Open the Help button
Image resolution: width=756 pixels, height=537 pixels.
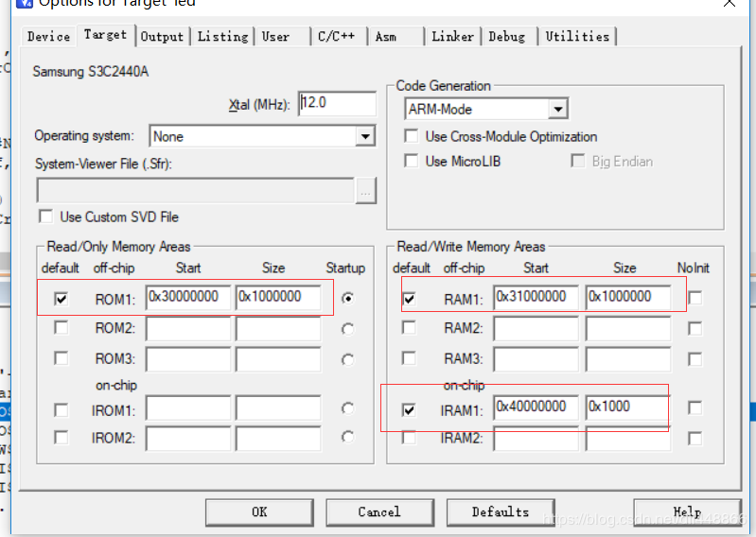[687, 512]
